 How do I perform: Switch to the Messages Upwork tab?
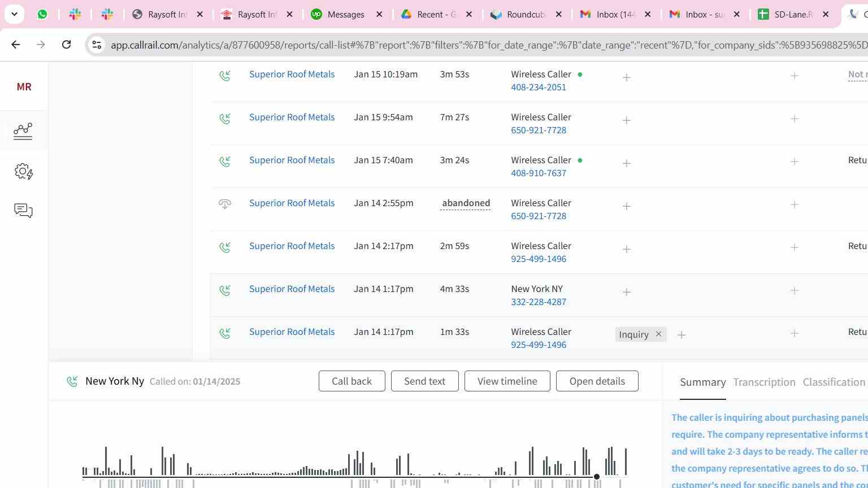346,14
